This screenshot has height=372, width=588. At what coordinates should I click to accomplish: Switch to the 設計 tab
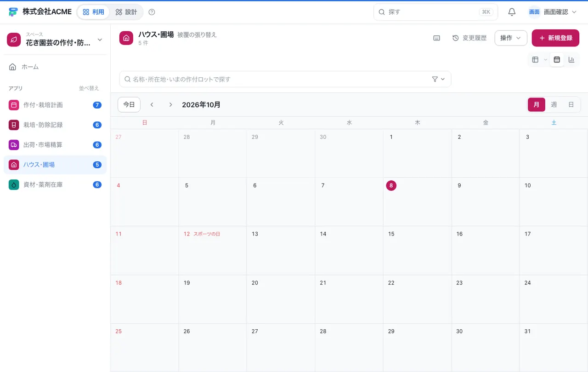[x=126, y=12]
